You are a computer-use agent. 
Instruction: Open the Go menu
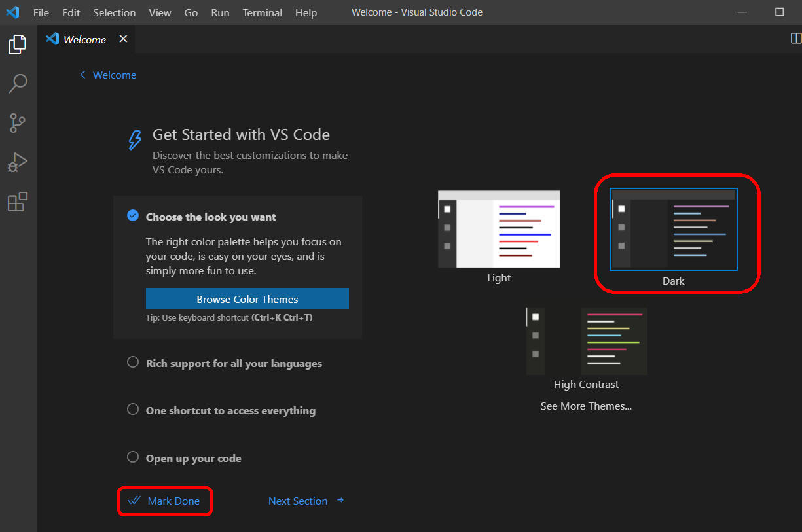pos(191,12)
